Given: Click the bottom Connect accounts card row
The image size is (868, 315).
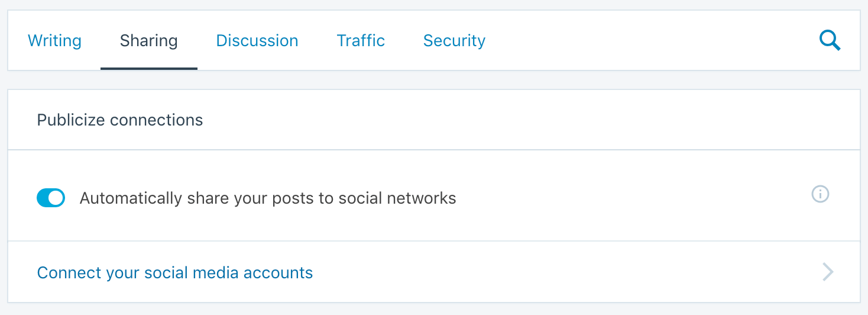Looking at the screenshot, I should pyautogui.click(x=434, y=272).
